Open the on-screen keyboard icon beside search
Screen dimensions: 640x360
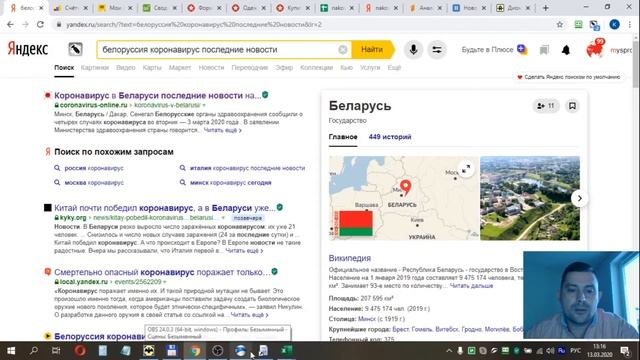tap(75, 49)
